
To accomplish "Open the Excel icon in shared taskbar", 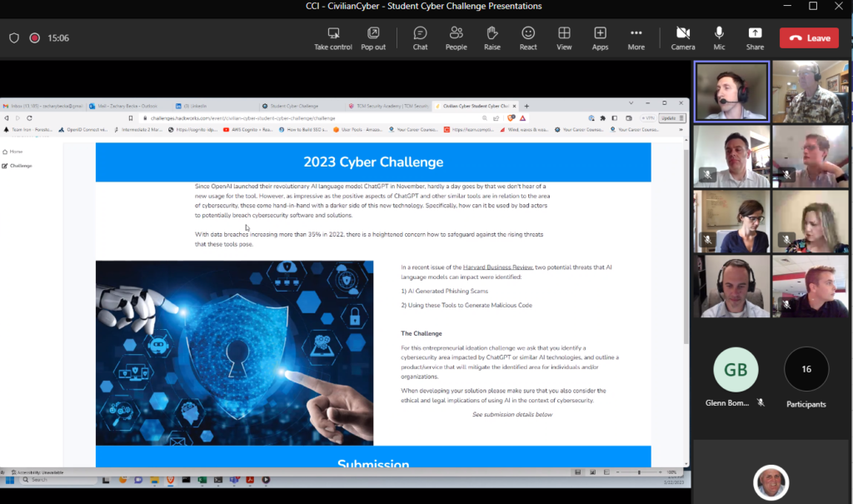I will pos(202,480).
